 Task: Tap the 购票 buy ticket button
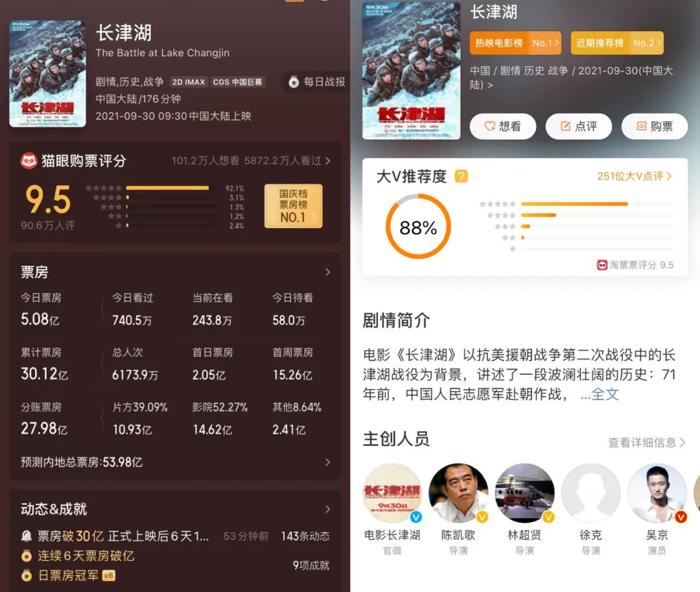pos(655,126)
